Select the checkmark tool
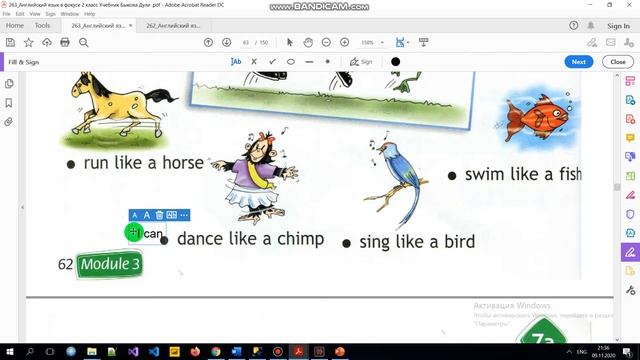Viewport: 640px width, 360px height. (x=272, y=62)
